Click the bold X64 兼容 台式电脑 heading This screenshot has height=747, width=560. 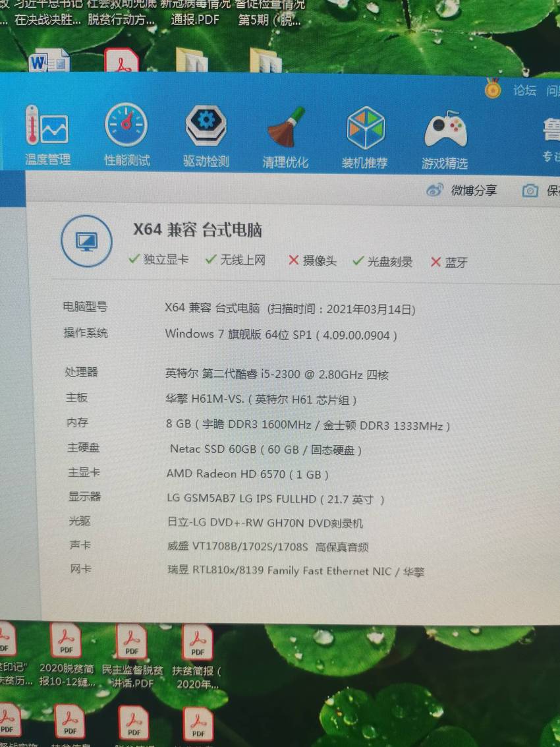point(198,230)
